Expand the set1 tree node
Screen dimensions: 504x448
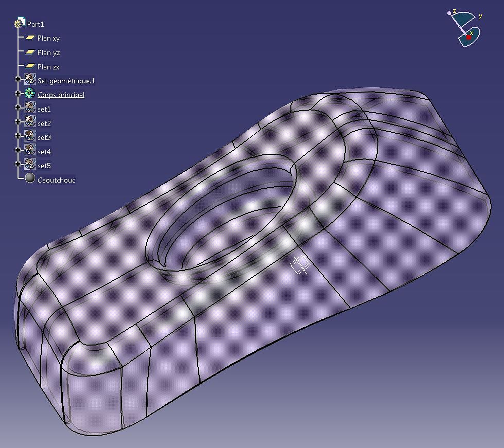(x=18, y=107)
